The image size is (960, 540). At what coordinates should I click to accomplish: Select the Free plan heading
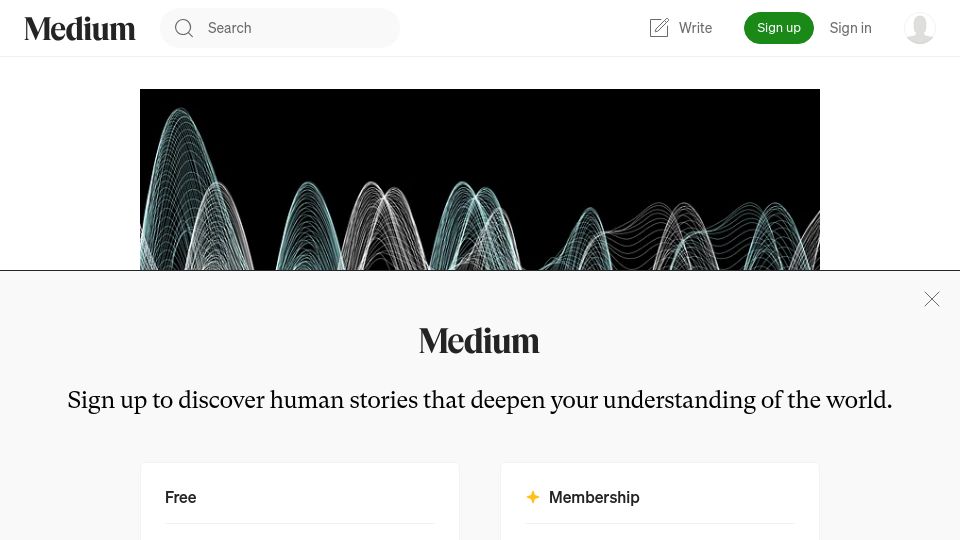coord(181,497)
